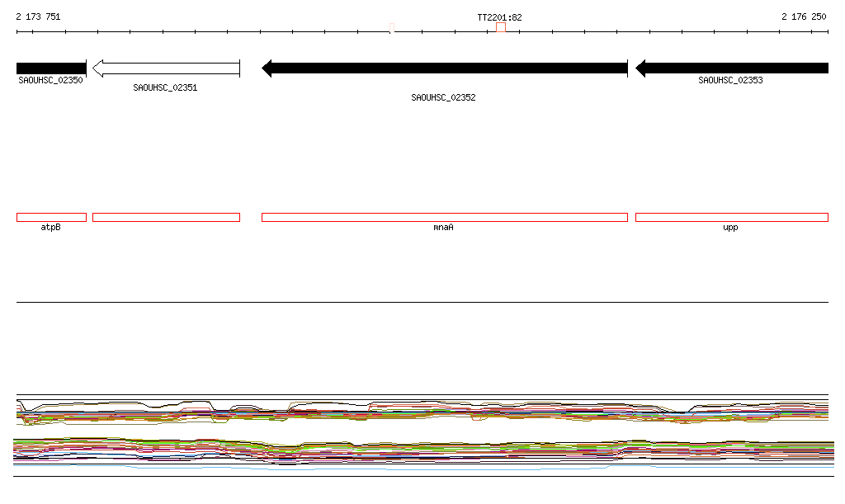Click the SAOUHSC_02350 label text
Image resolution: width=845 pixels, height=504 pixels.
[x=50, y=80]
